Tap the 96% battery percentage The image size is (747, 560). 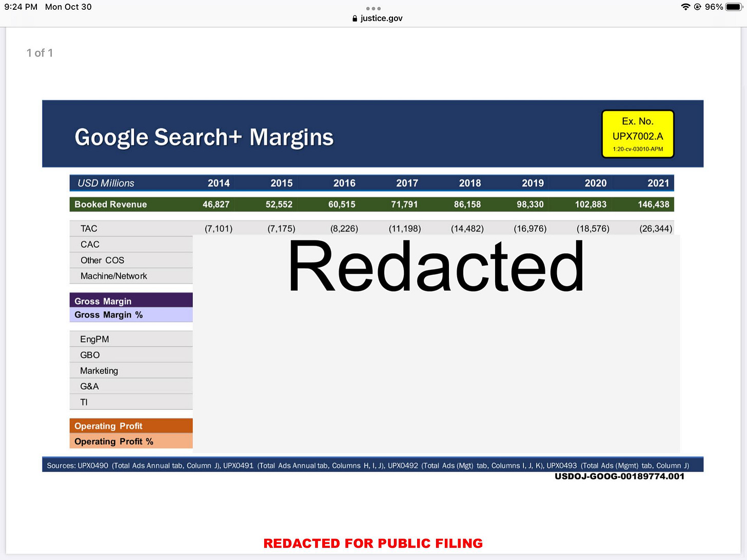coord(714,7)
